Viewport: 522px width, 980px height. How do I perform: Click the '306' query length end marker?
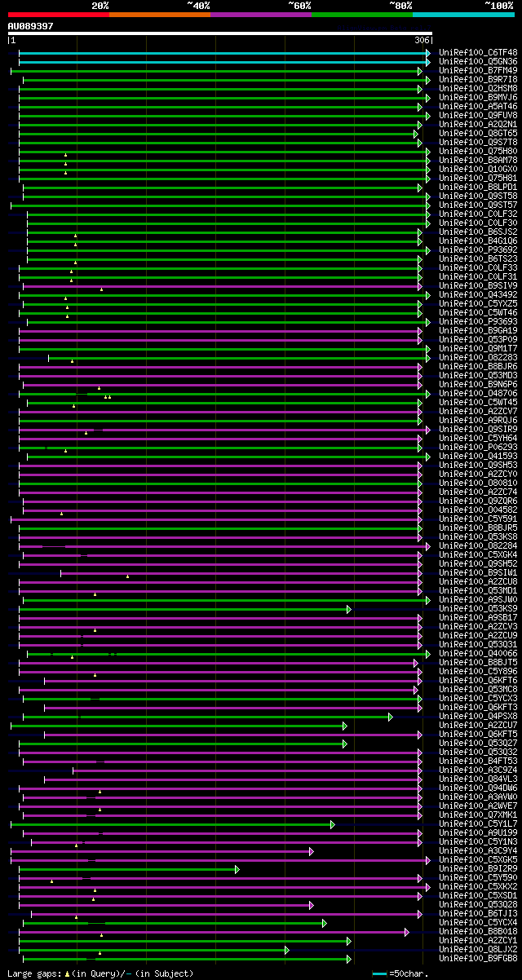422,40
